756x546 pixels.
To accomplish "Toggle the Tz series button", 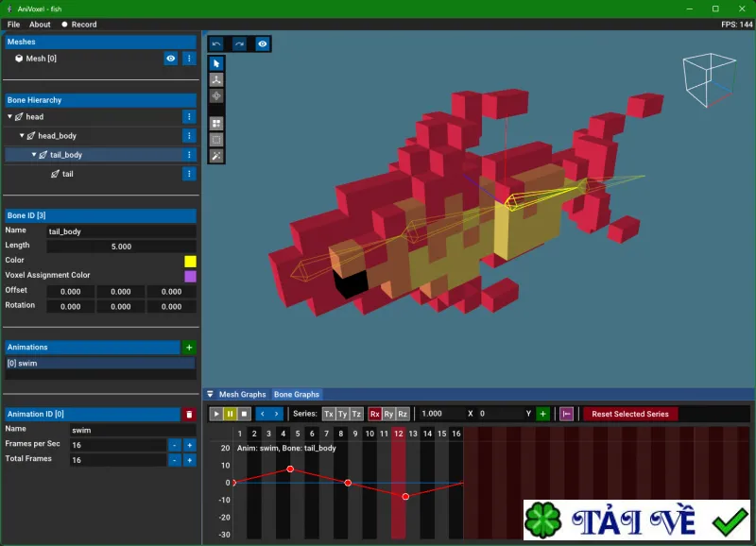I will (356, 414).
